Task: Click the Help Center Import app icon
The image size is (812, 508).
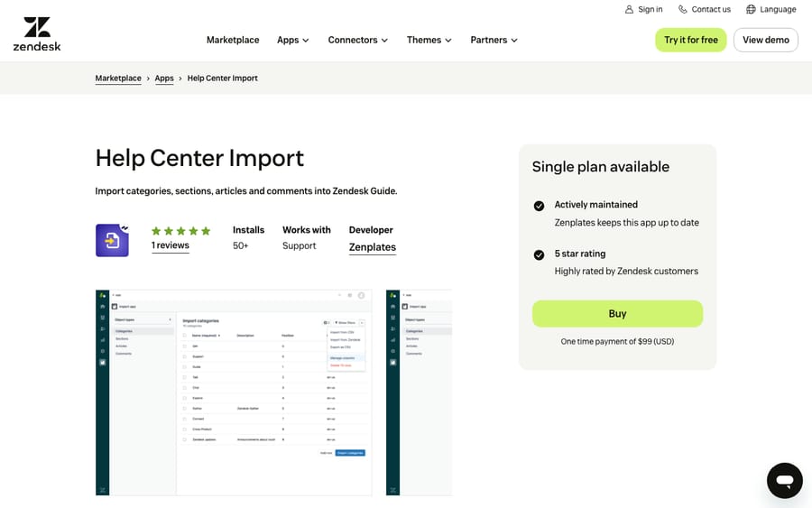Action: [113, 240]
